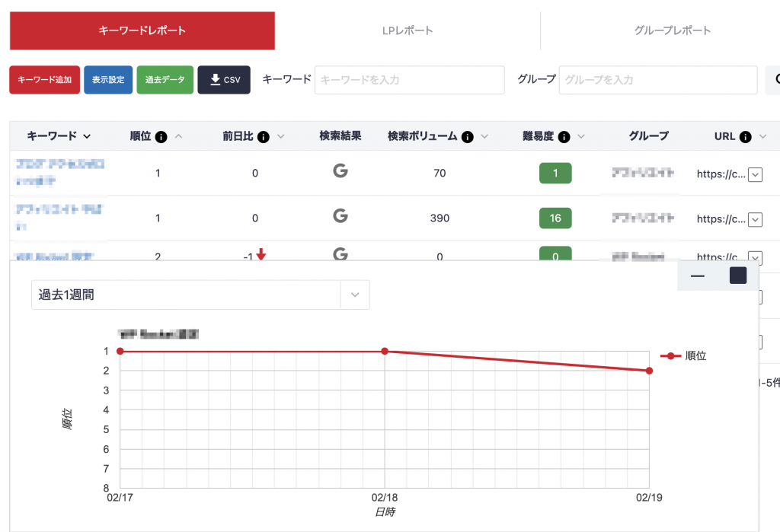Open the グループレポート tab

[x=672, y=31]
